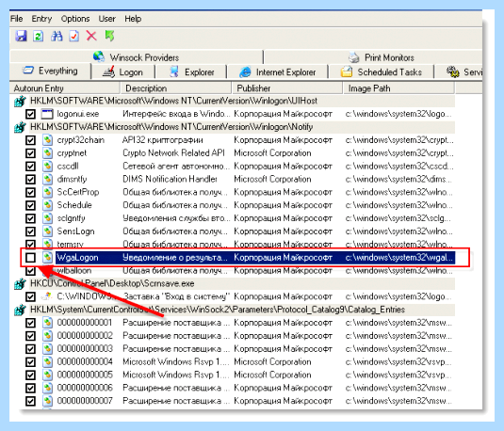Uncheck the crypt32chain checkbox
Image resolution: width=504 pixels, height=431 pixels.
point(30,140)
